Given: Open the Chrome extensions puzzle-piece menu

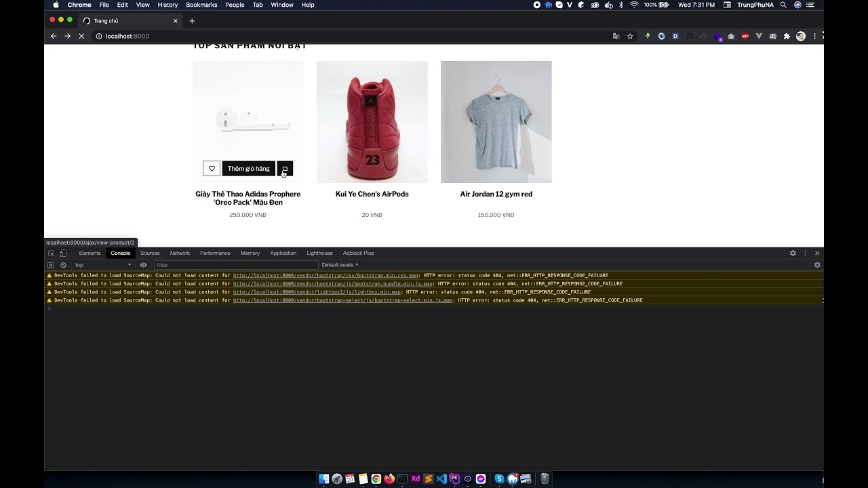Looking at the screenshot, I should [787, 36].
